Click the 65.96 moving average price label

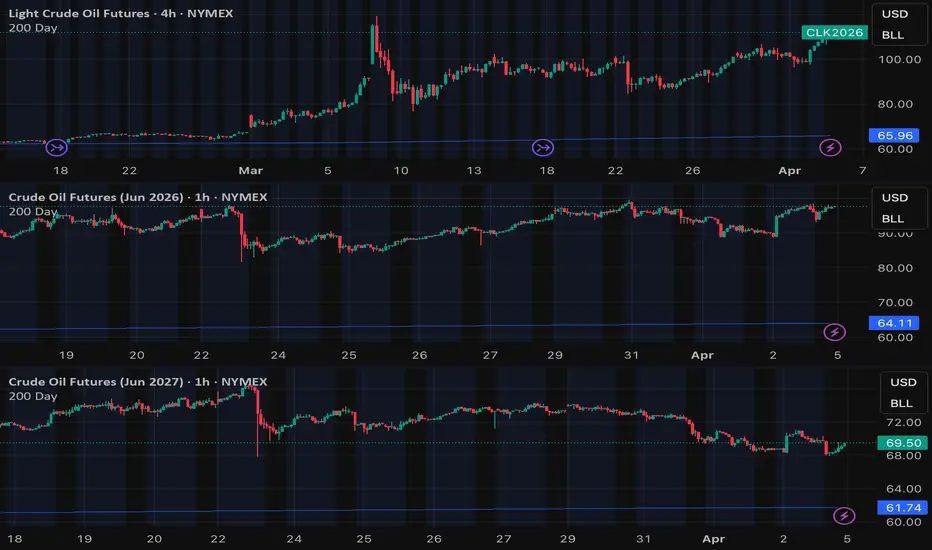(x=894, y=135)
